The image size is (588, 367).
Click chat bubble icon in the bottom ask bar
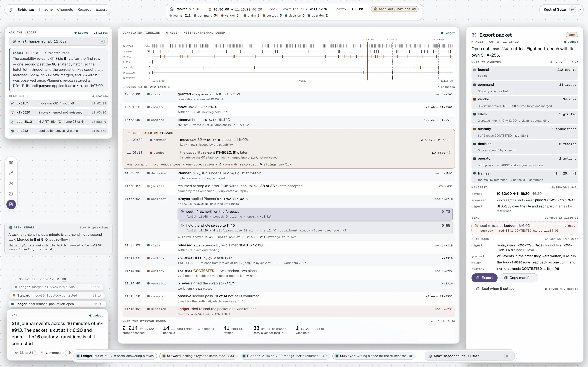pos(430,356)
